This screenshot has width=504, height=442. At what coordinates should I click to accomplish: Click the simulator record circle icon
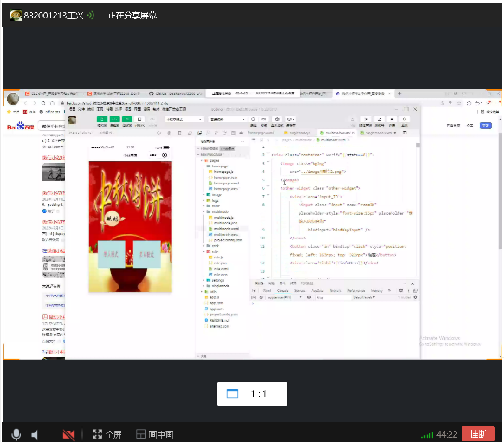tap(169, 133)
